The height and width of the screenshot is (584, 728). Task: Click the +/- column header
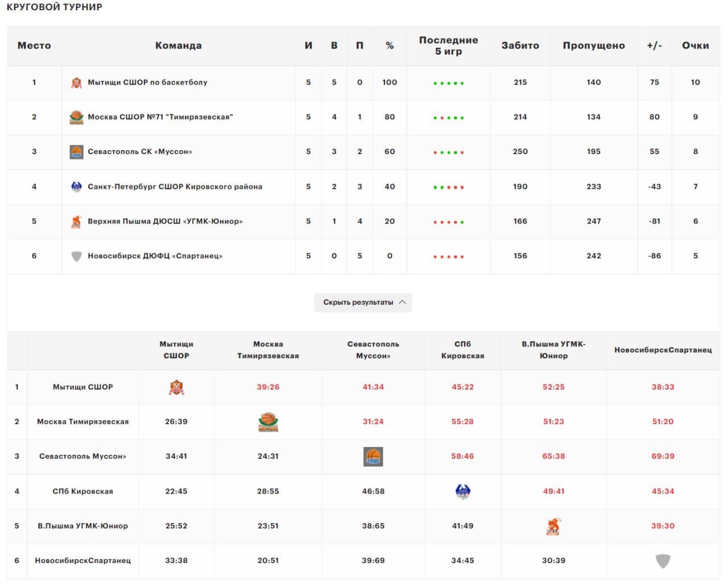click(x=655, y=45)
